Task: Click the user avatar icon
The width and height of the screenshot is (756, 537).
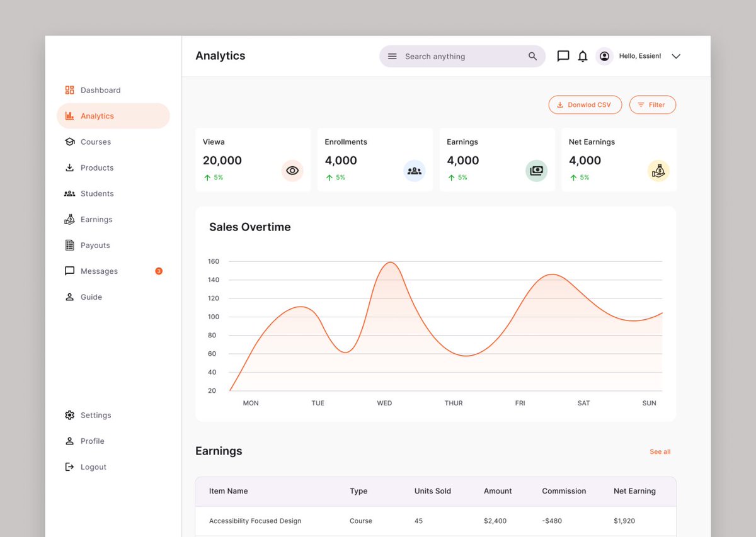Action: (x=604, y=56)
